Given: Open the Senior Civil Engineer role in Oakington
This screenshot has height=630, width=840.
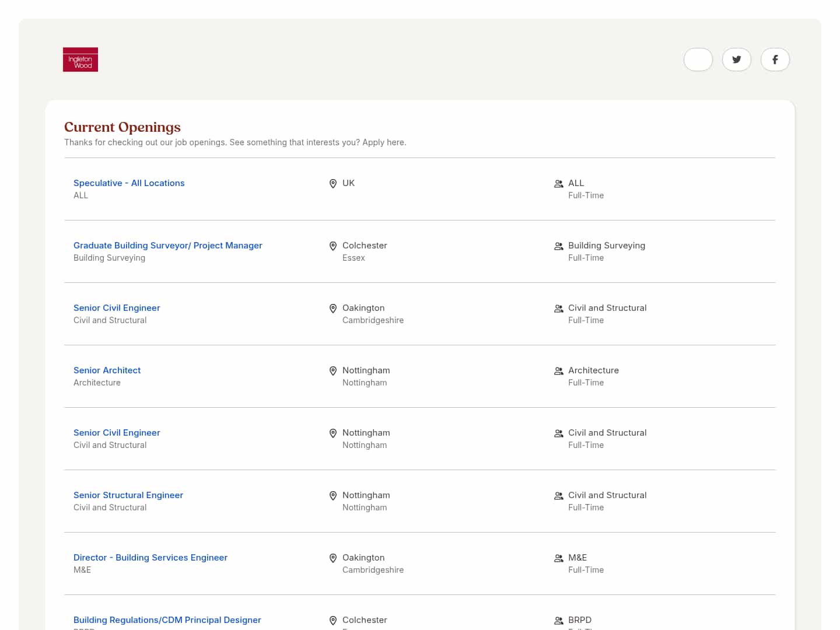Looking at the screenshot, I should coord(117,307).
